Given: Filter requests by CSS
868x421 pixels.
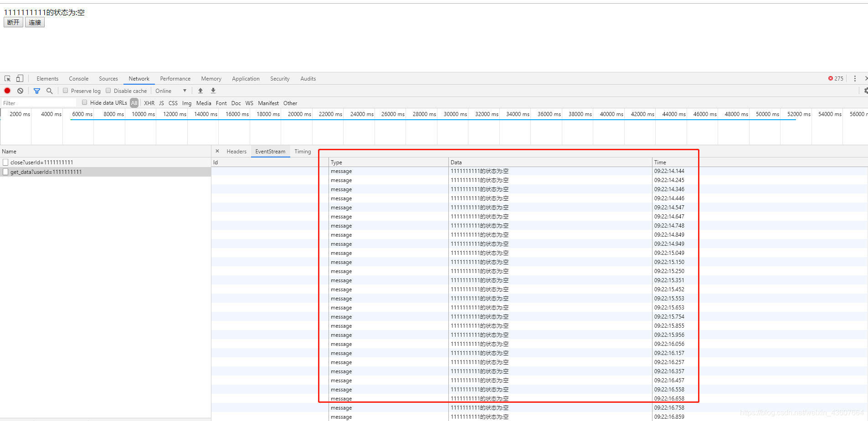Looking at the screenshot, I should pyautogui.click(x=173, y=103).
